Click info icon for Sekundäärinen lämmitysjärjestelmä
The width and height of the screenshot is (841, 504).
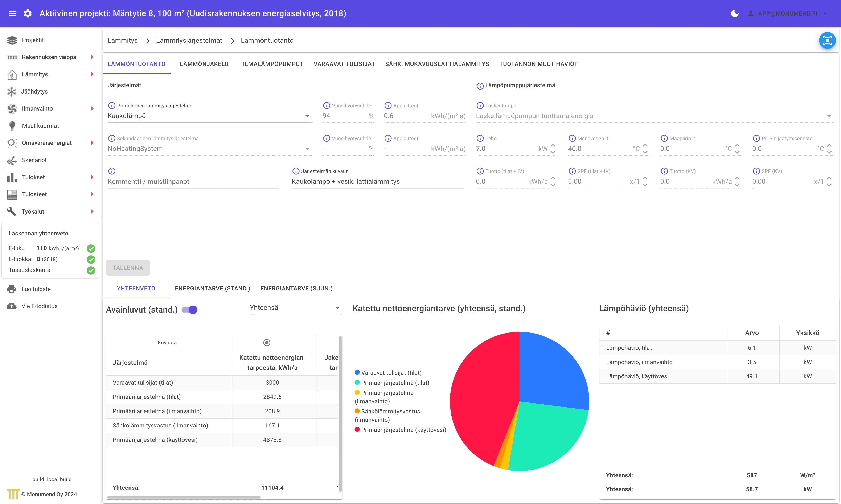111,138
